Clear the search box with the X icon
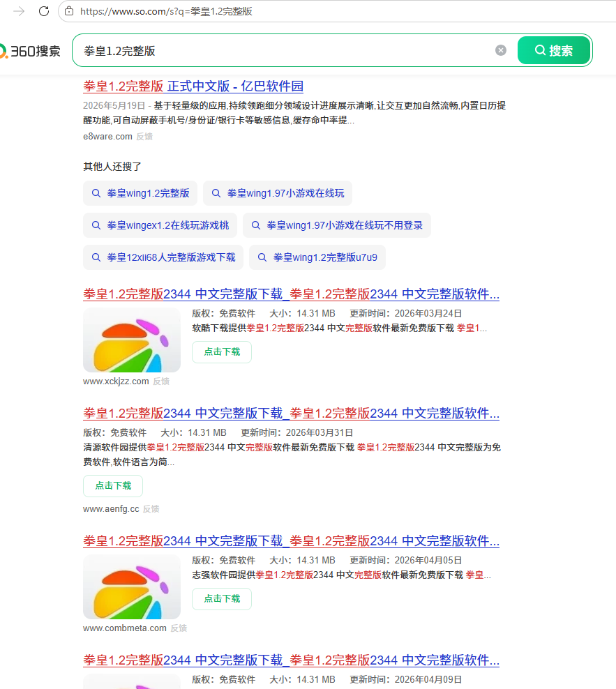This screenshot has width=616, height=689. (500, 50)
